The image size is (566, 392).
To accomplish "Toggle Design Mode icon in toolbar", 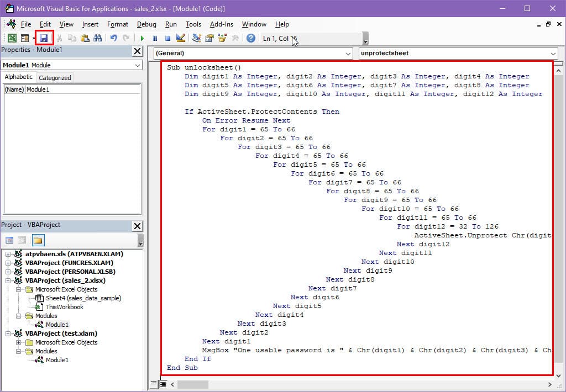I will [180, 38].
